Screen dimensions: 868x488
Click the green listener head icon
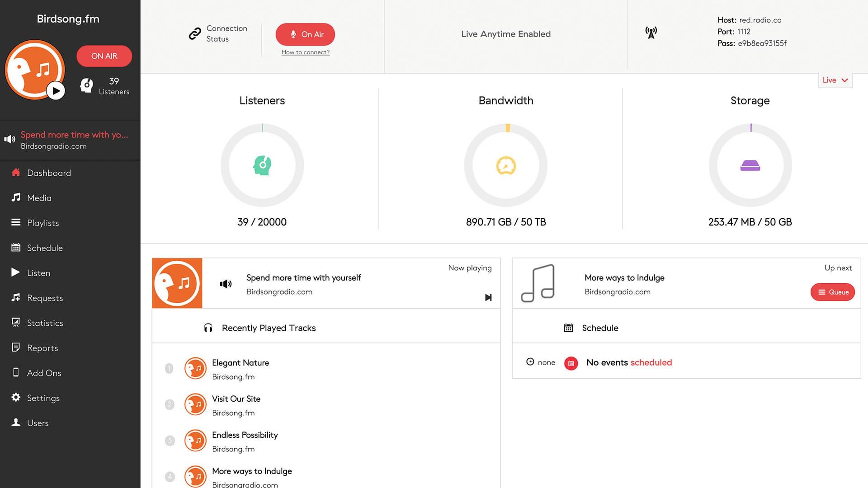[262, 165]
